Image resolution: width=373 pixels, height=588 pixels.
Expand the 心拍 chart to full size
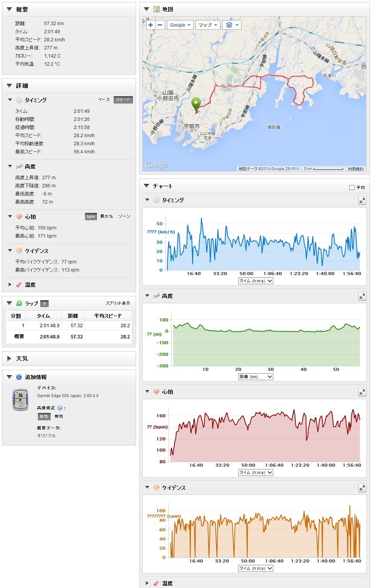[362, 392]
